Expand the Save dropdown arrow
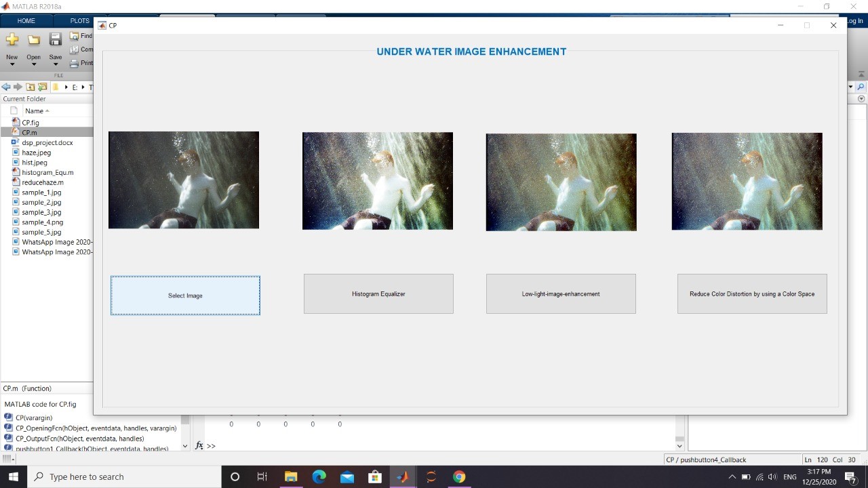This screenshot has width=868, height=488. [x=56, y=65]
